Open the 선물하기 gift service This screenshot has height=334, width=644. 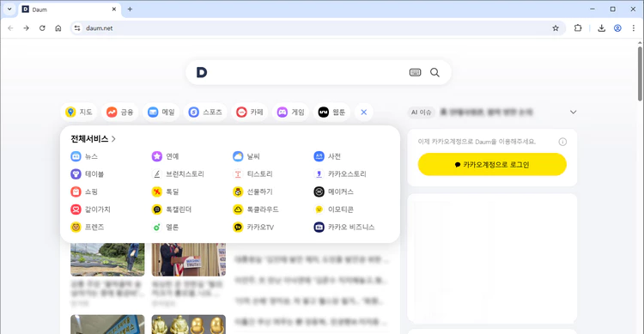click(252, 191)
